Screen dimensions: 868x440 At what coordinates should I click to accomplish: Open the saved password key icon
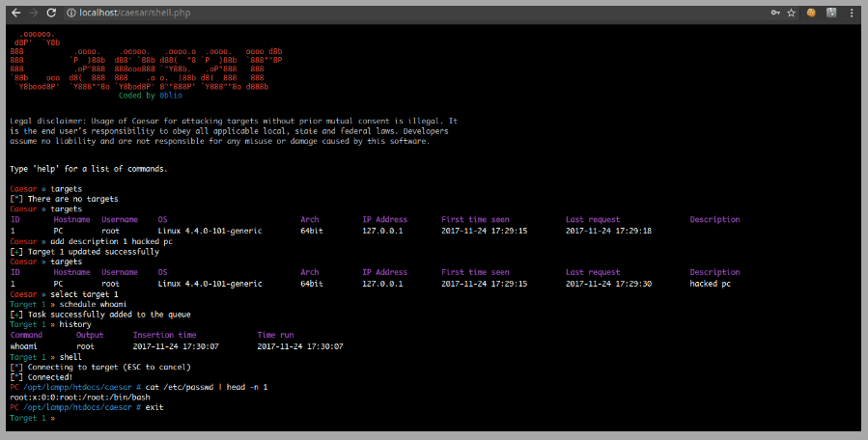(776, 13)
